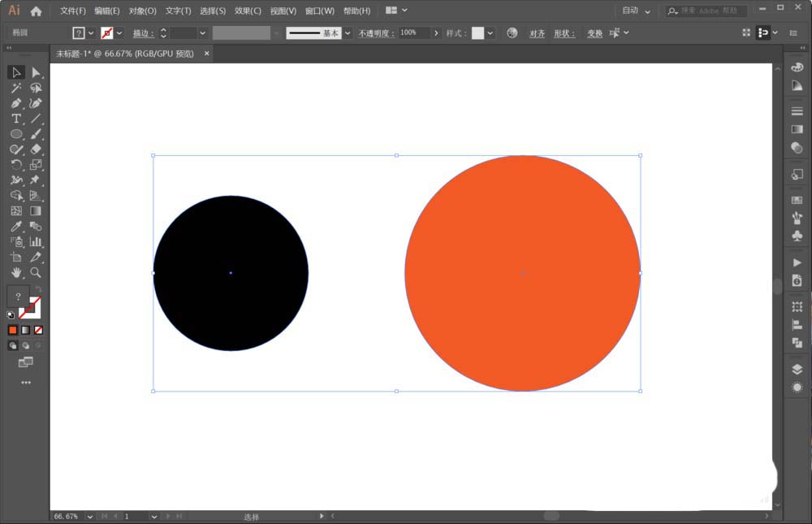Set paint mode to None
Screen dimensions: 812x524
click(x=38, y=330)
